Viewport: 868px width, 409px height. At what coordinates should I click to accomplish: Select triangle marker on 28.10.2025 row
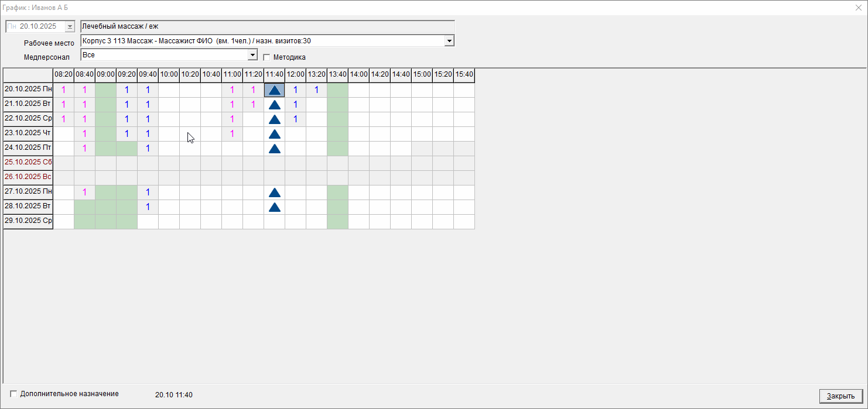click(274, 207)
